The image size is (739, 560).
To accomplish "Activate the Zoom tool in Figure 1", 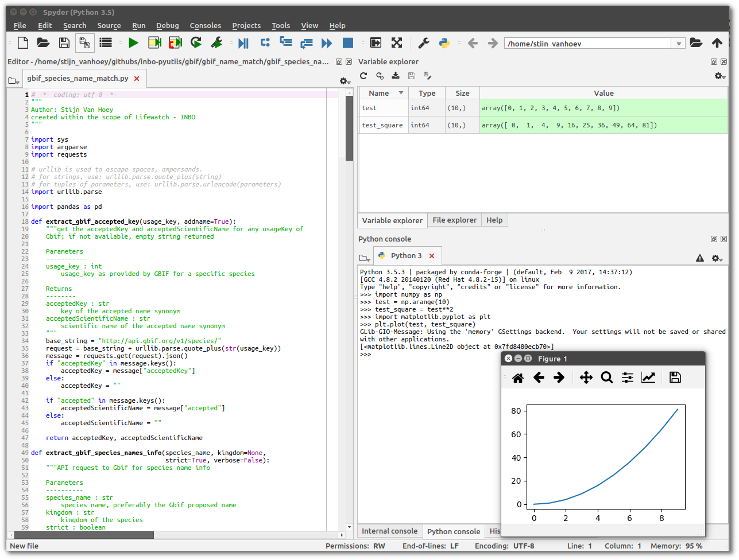I will click(607, 378).
